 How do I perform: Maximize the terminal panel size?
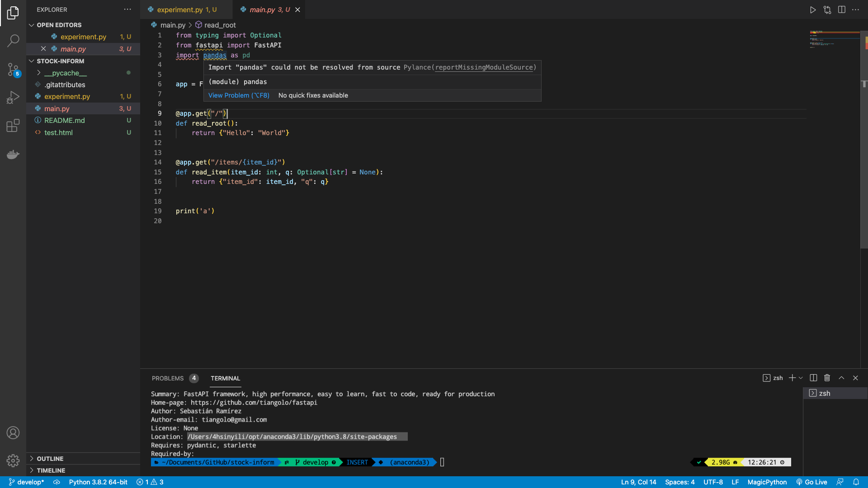coord(842,378)
